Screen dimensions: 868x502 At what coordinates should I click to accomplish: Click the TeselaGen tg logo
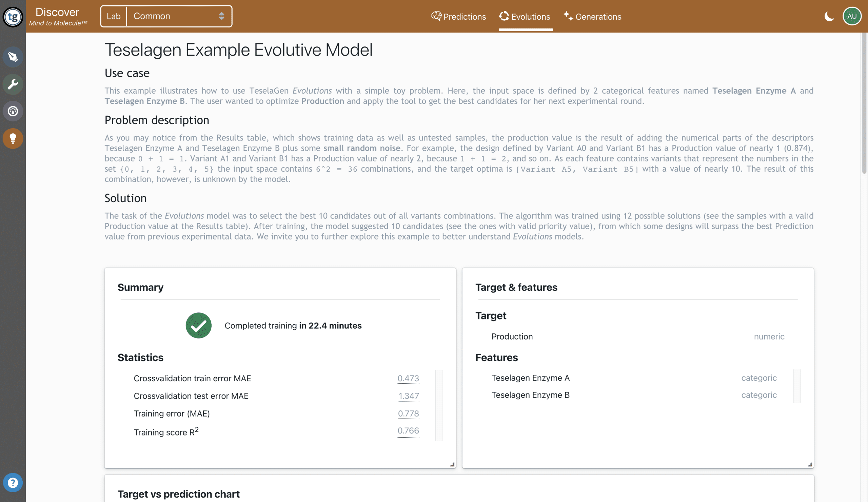13,16
